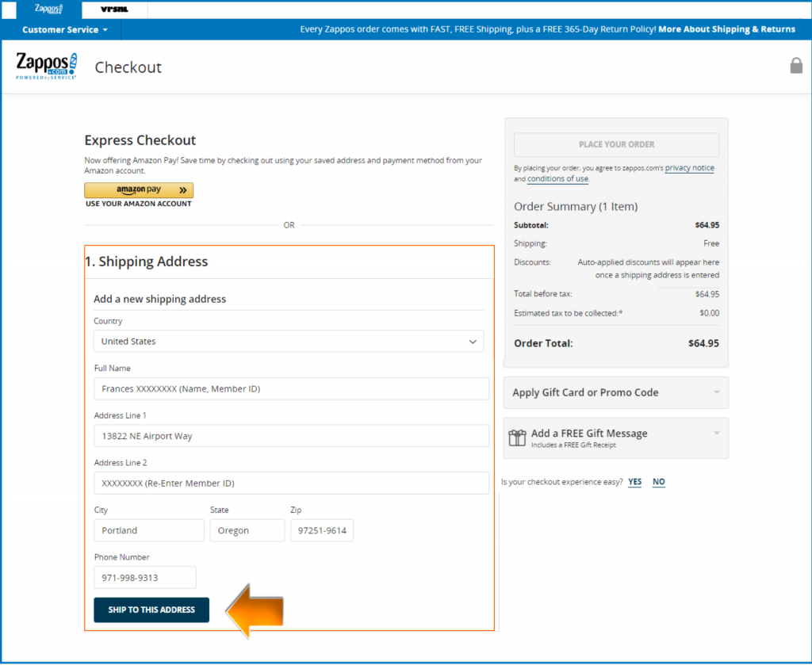Open the conditions of use link
812x665 pixels.
click(557, 179)
